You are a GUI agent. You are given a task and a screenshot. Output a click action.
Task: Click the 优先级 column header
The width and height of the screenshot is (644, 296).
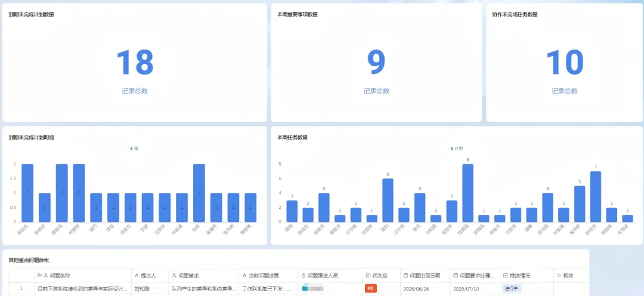pos(381,276)
